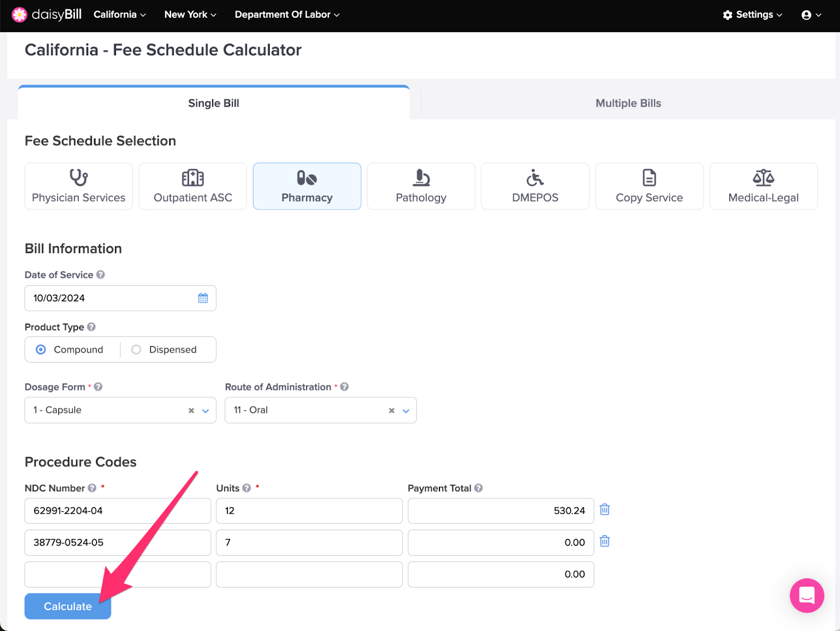
Task: Select the DMEPOS fee schedule
Action: click(535, 186)
